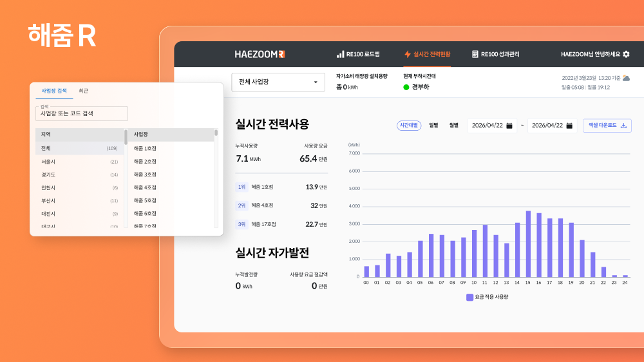Open the 실시간 전력현황 menu
Screen dimensions: 644x362
[427, 54]
